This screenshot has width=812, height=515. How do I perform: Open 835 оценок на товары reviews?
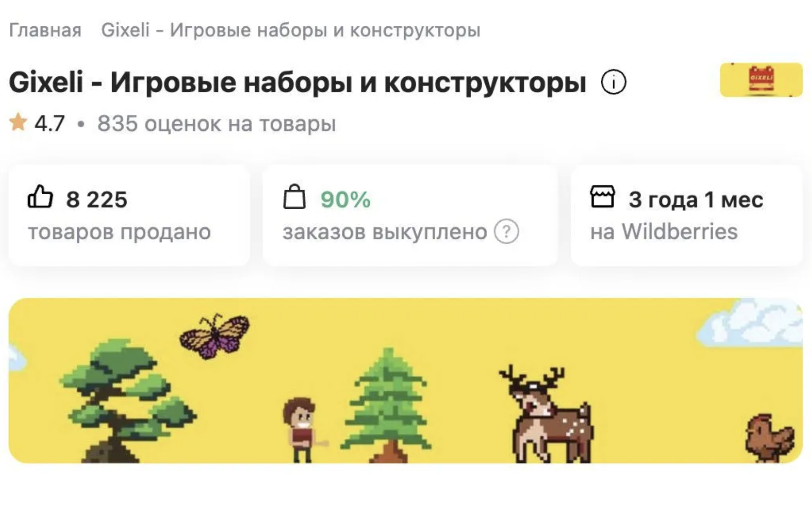point(216,123)
